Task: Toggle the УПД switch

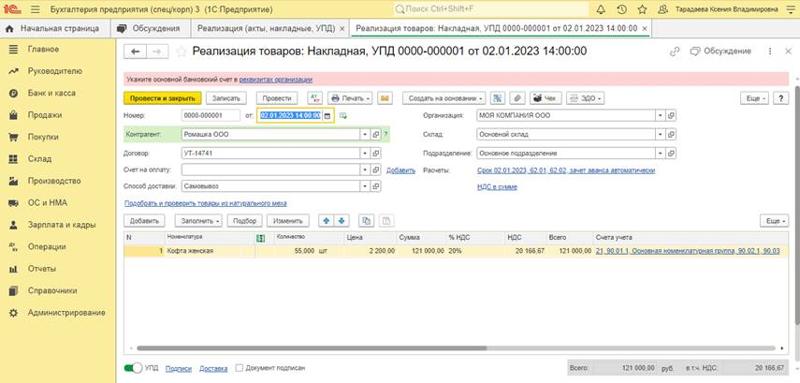Action: tap(134, 368)
